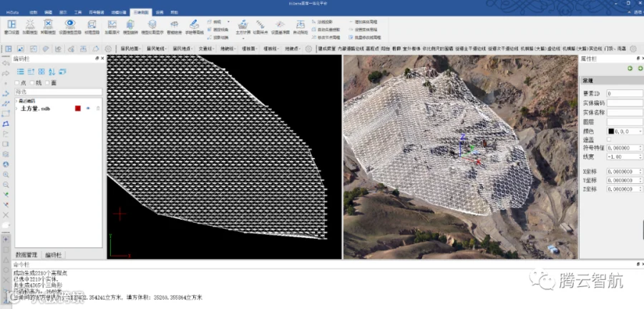Click the 室外楼梯 code button
Screen dimensions: 644x309
coord(411,49)
